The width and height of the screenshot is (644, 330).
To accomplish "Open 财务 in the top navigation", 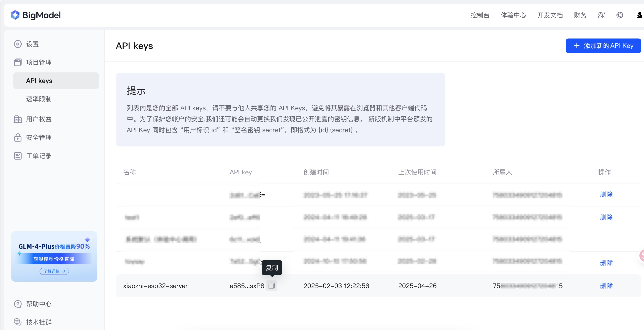I will tap(580, 15).
